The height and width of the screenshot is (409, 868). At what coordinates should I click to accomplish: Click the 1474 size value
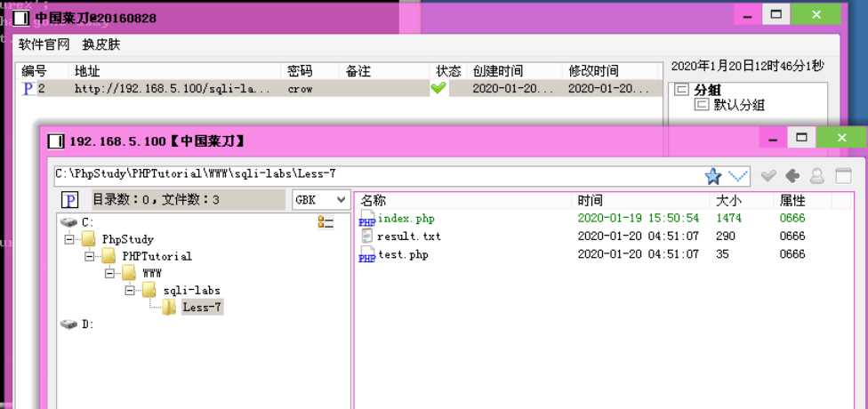[x=728, y=218]
